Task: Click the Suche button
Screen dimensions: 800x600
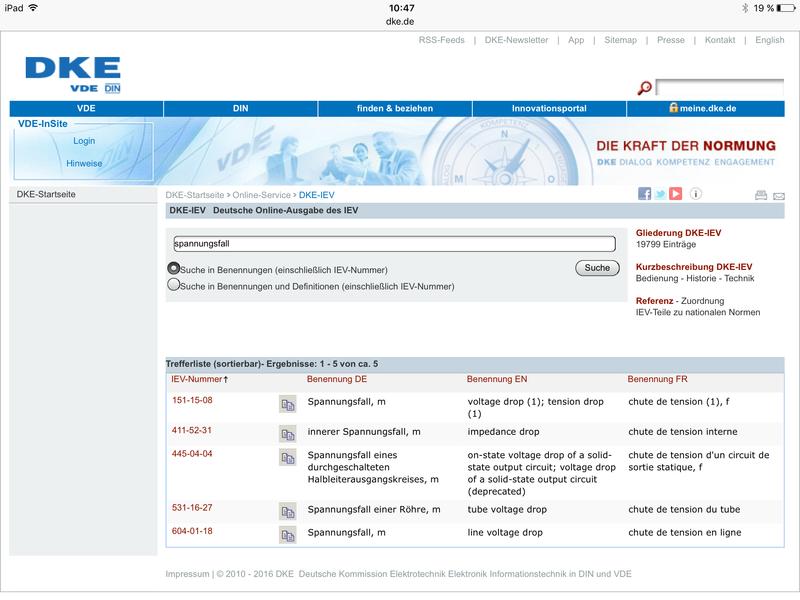Action: coord(597,268)
